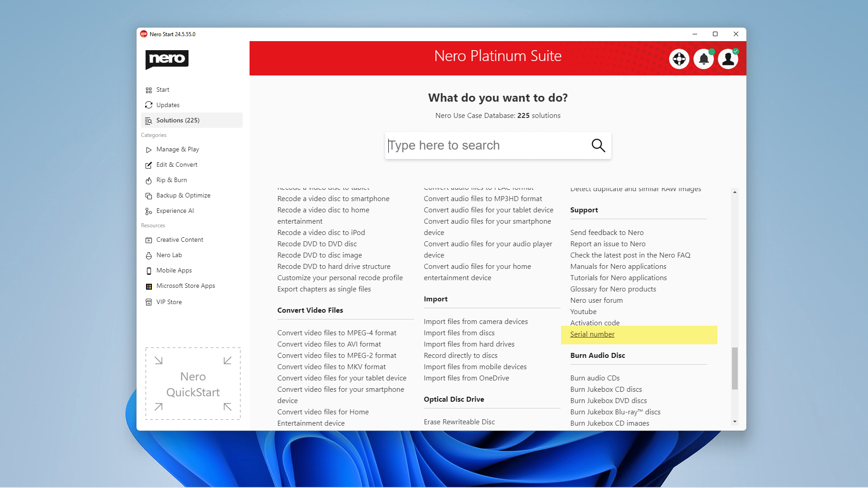Select Solutions (225) in sidebar
Image resolution: width=868 pixels, height=488 pixels.
pos(192,120)
